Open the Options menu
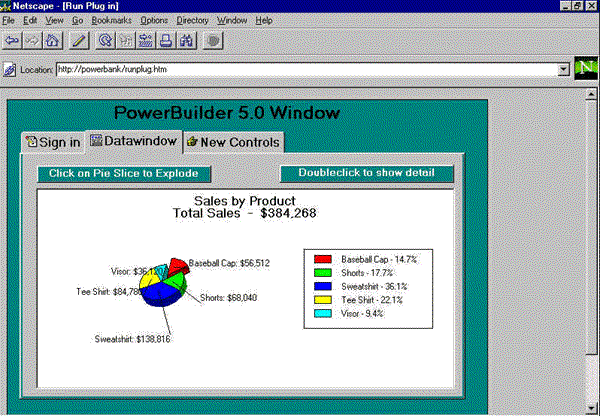Viewport: 600px width, 416px height. (154, 21)
